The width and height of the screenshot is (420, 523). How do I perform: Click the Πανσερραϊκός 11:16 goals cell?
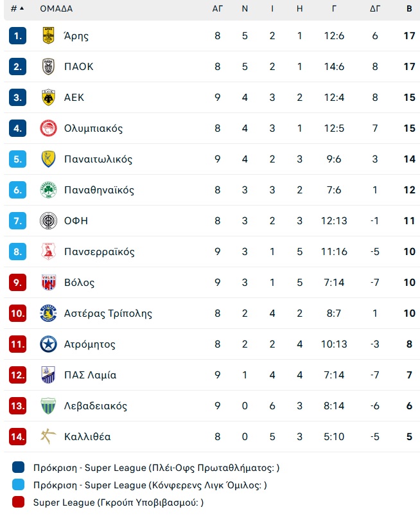click(334, 251)
